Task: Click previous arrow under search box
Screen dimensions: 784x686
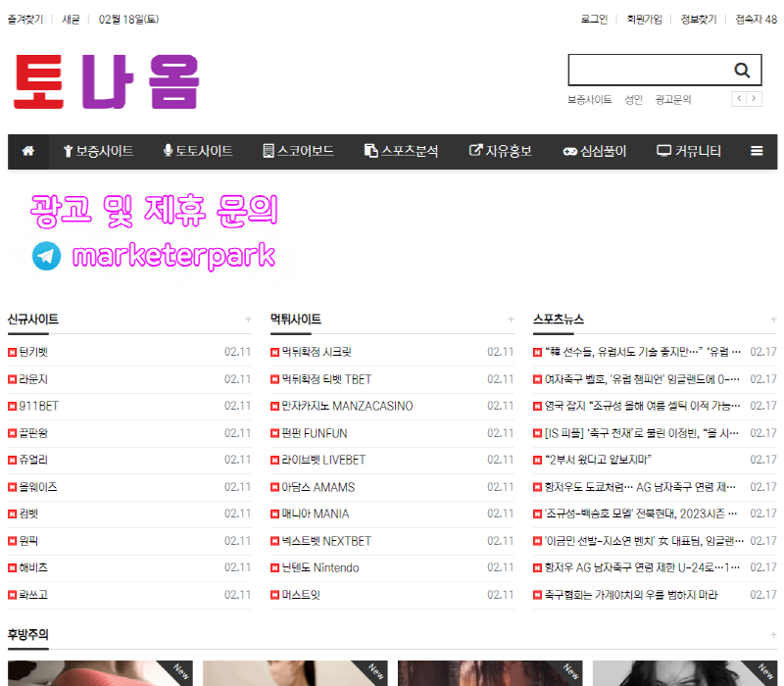Action: [x=740, y=98]
